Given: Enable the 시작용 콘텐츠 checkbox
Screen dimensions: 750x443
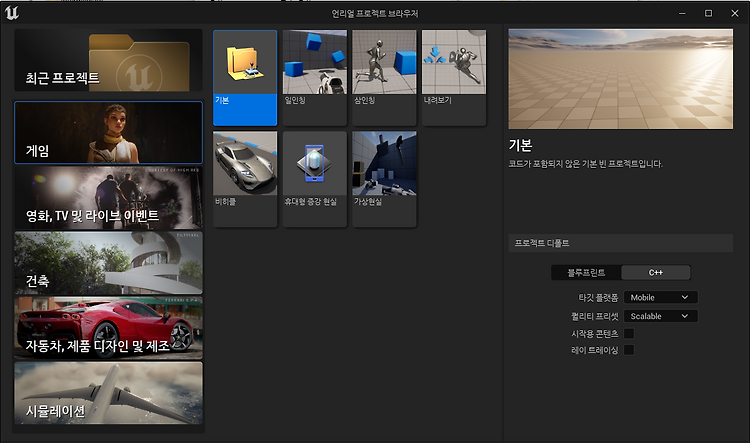Looking at the screenshot, I should 629,333.
